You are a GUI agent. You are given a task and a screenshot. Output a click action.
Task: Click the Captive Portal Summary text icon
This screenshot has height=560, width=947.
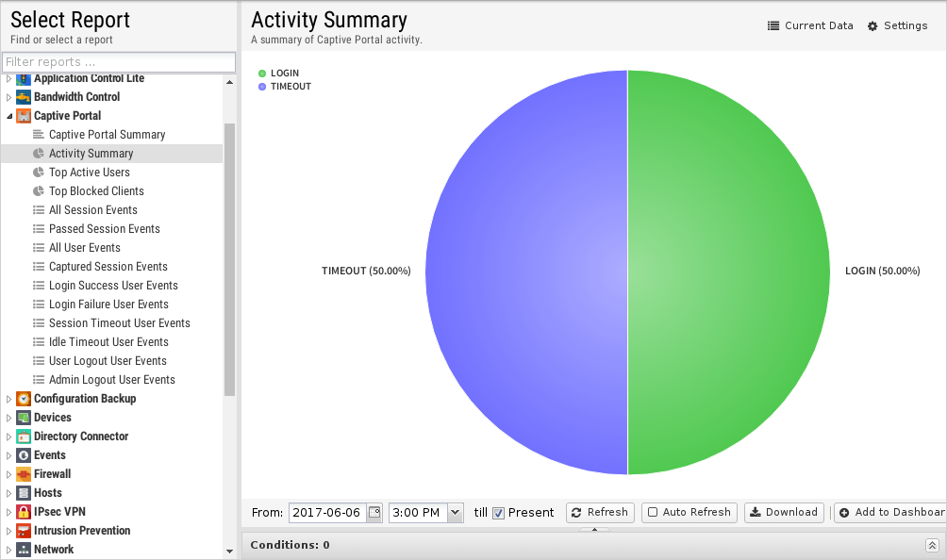(39, 135)
